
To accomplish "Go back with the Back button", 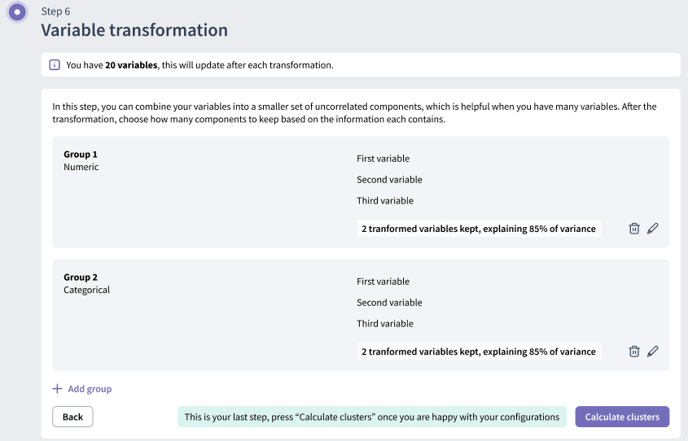I will click(73, 417).
